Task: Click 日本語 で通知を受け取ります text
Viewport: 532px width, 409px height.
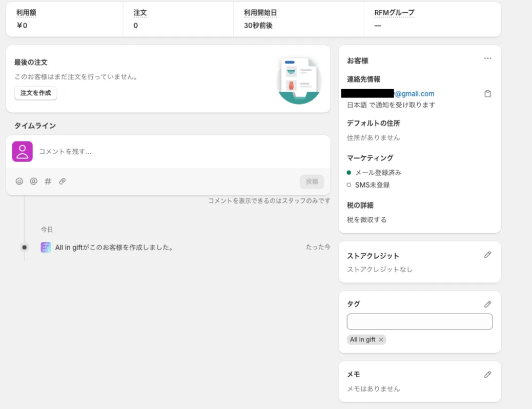Action: (391, 105)
